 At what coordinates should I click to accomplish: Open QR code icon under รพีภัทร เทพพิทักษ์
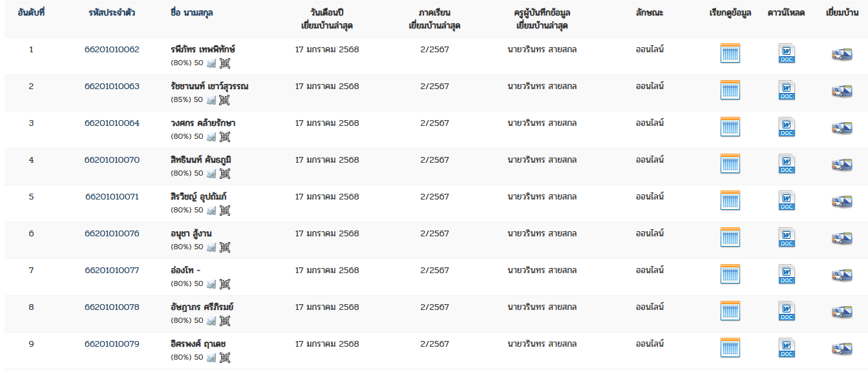pyautogui.click(x=224, y=63)
